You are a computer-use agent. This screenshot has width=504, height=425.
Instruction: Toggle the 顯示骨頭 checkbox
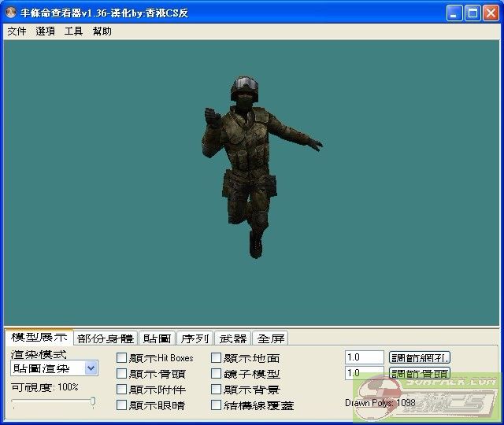click(x=121, y=374)
